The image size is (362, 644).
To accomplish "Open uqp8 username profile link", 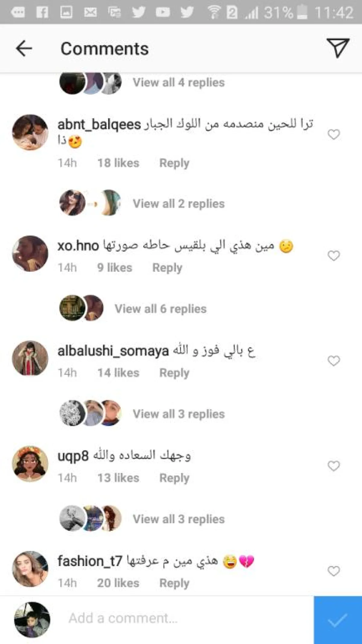I will click(73, 456).
